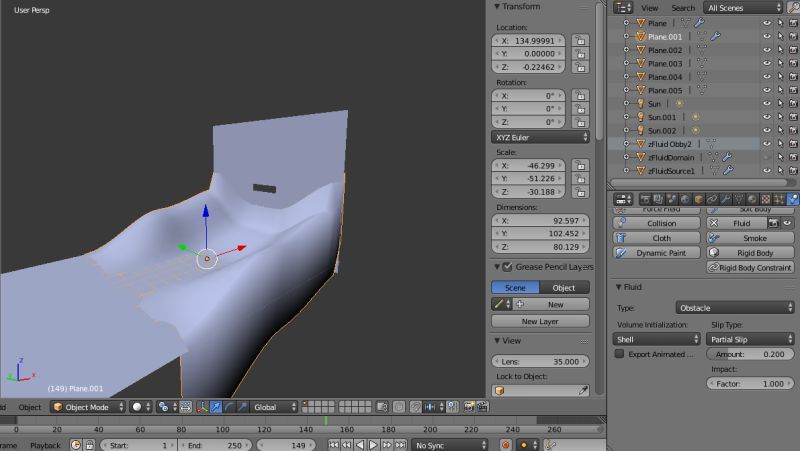This screenshot has height=451, width=800.
Task: Open the Material properties tab
Action: [x=752, y=199]
